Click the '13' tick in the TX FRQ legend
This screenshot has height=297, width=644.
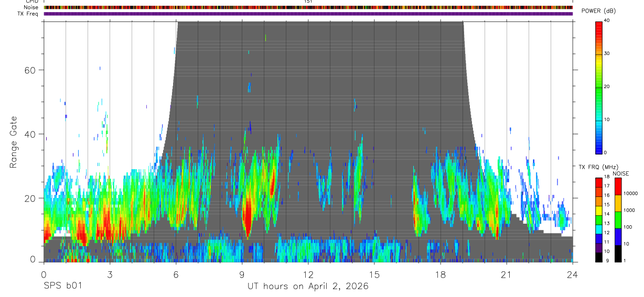point(607,223)
